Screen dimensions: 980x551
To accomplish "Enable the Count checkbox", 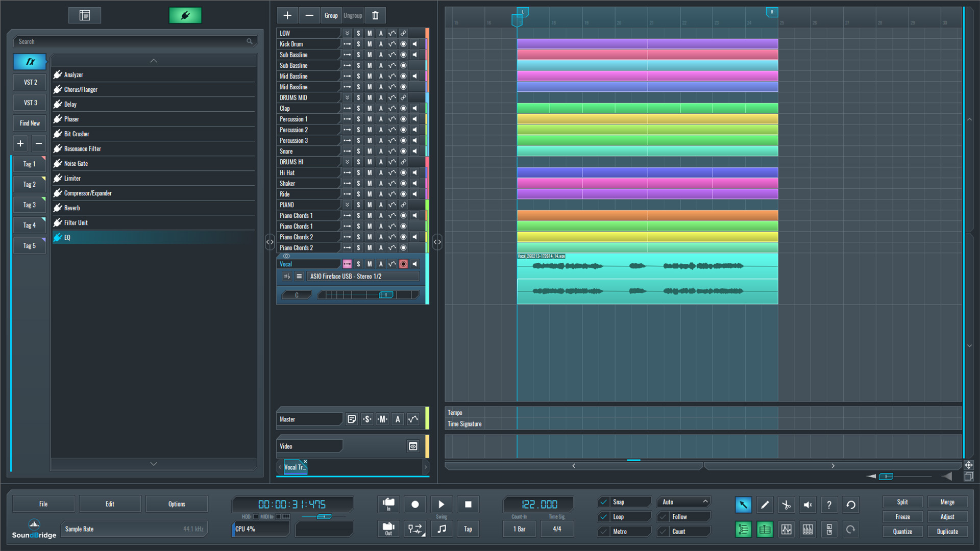I will 663,532.
